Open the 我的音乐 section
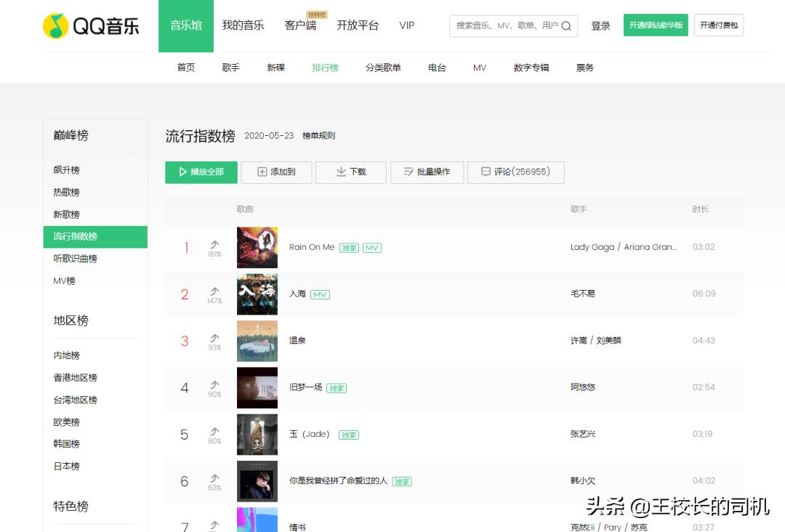 pyautogui.click(x=243, y=25)
